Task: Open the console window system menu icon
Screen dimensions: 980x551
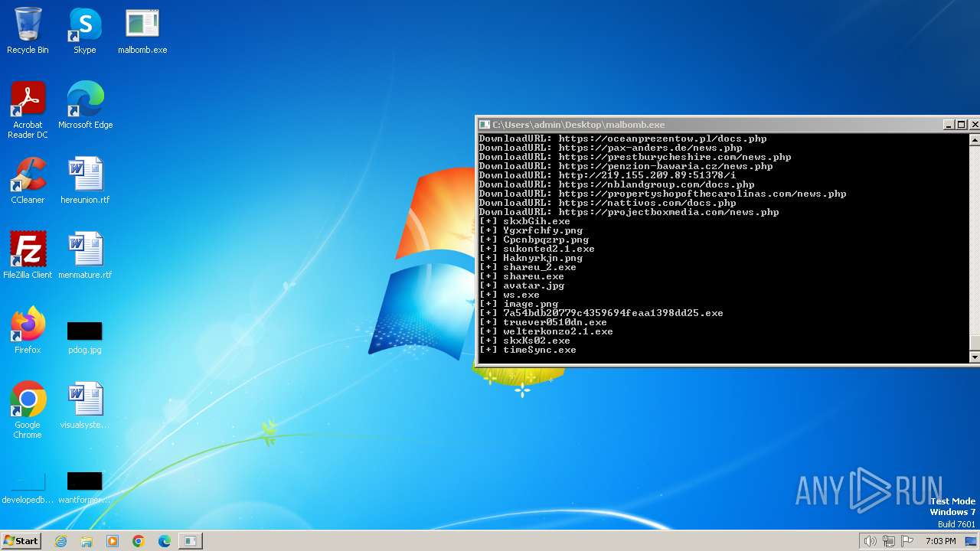Action: (x=484, y=125)
